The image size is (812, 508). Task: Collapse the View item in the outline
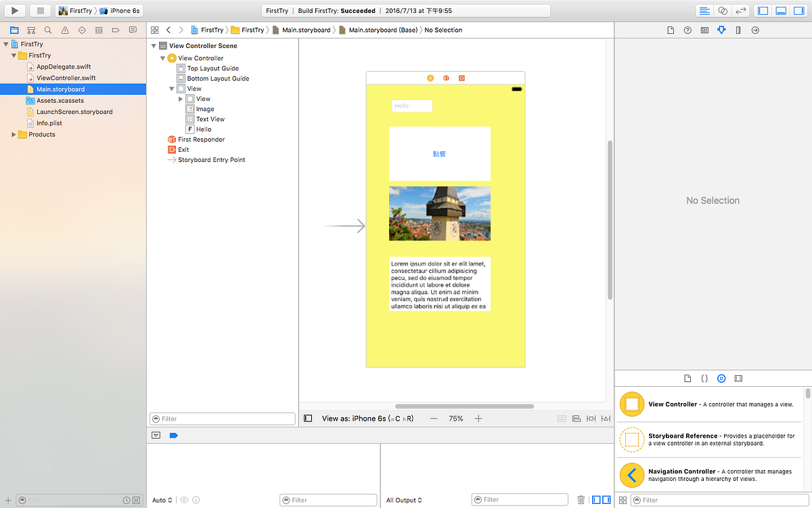171,88
